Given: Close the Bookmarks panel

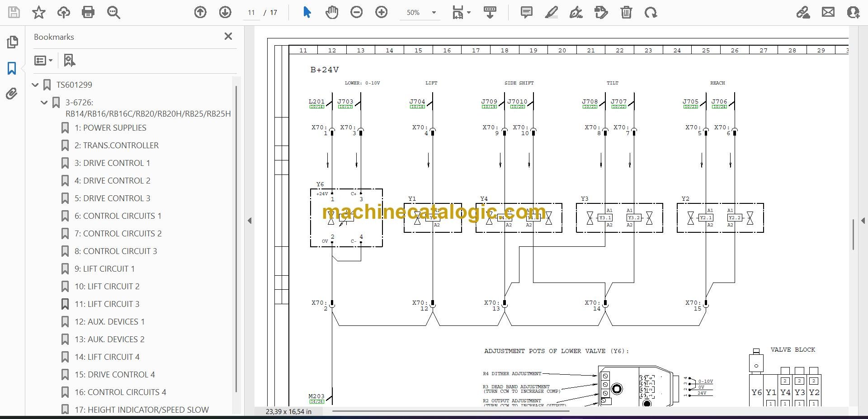Looking at the screenshot, I should [x=228, y=37].
